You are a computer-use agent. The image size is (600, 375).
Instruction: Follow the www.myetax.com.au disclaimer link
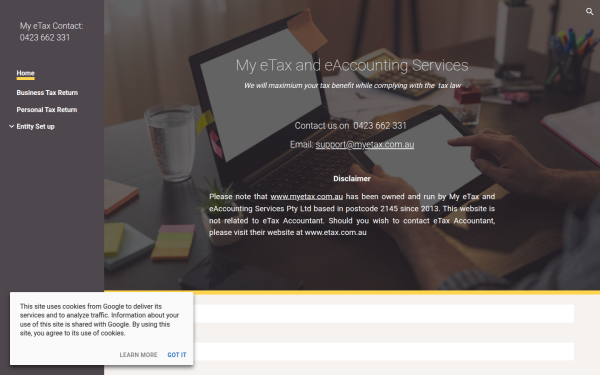click(307, 197)
